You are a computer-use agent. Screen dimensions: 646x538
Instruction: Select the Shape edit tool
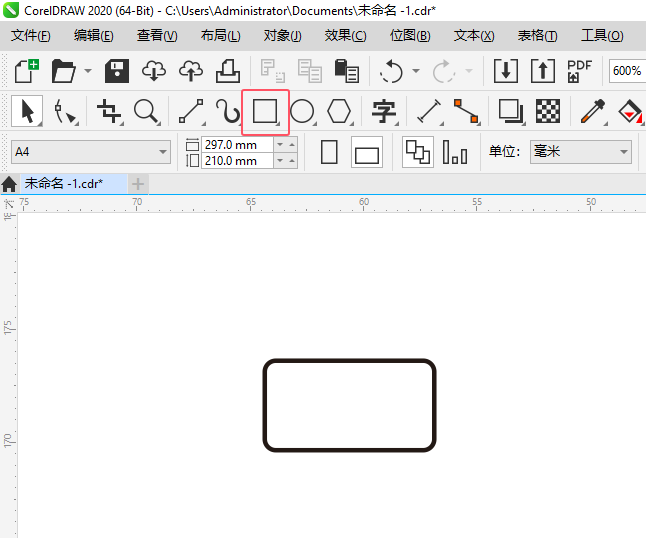tap(65, 111)
